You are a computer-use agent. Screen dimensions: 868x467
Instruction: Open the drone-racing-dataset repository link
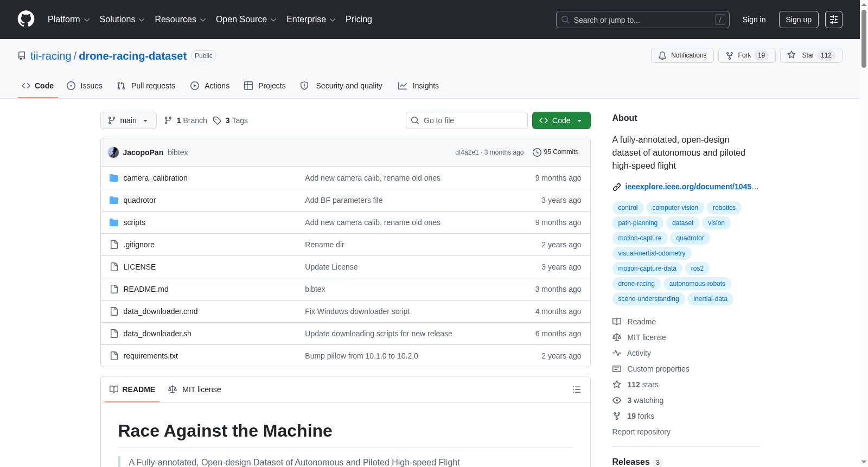(133, 56)
